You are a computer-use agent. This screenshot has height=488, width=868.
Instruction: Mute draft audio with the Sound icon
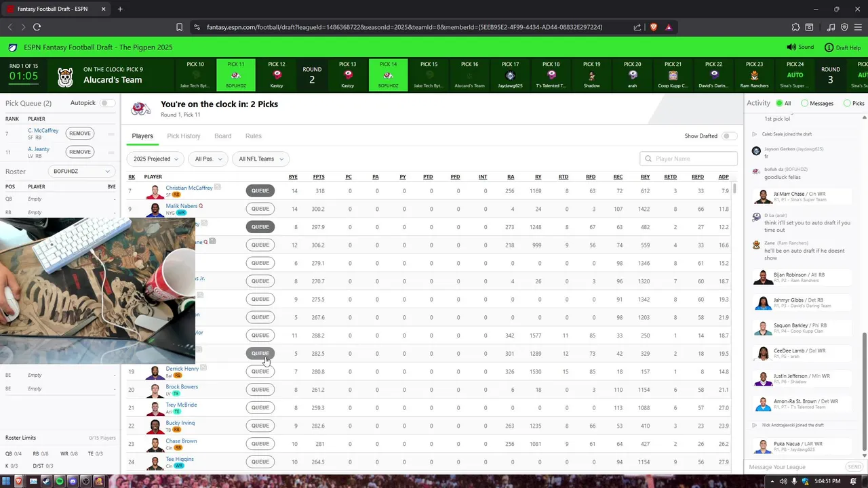791,47
